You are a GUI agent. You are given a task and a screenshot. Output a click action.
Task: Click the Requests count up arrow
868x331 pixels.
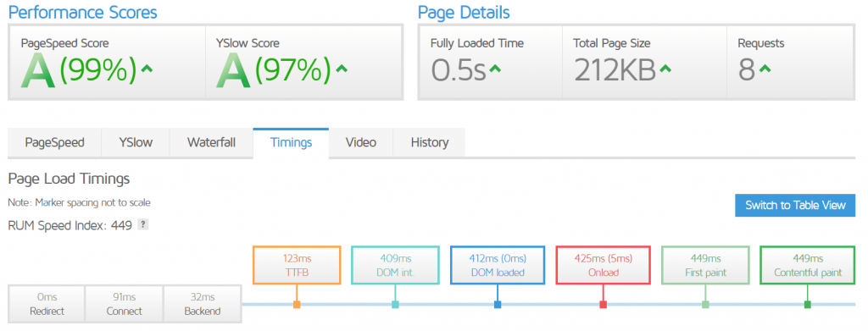(x=765, y=69)
